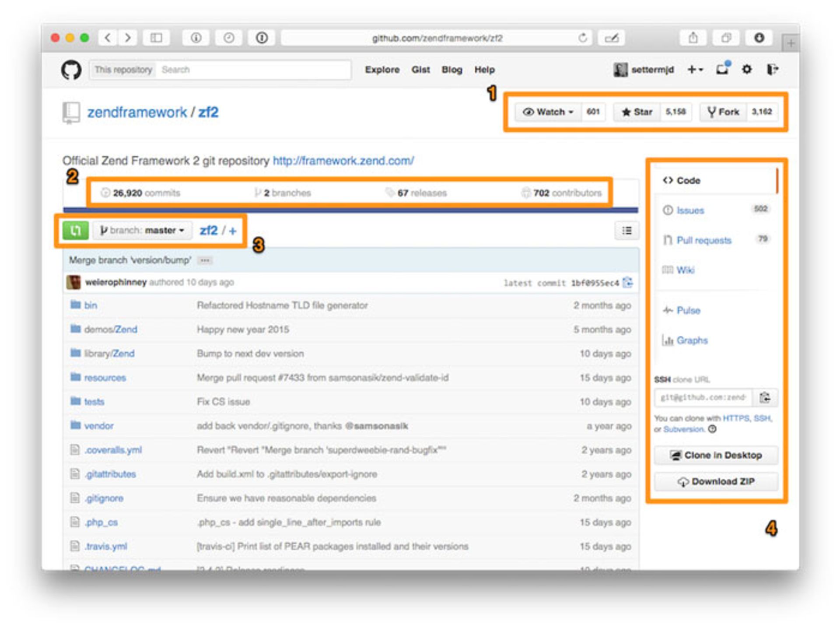The image size is (840, 628).
Task: Open the bin folder
Action: pos(91,305)
